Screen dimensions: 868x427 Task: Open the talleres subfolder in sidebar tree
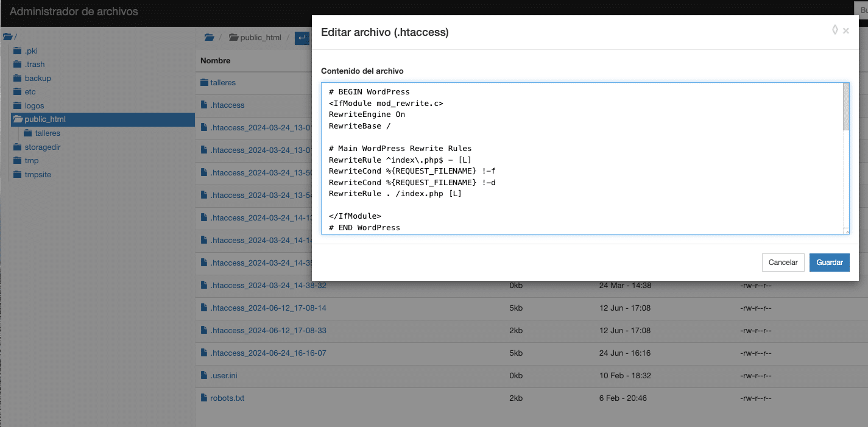click(x=48, y=133)
